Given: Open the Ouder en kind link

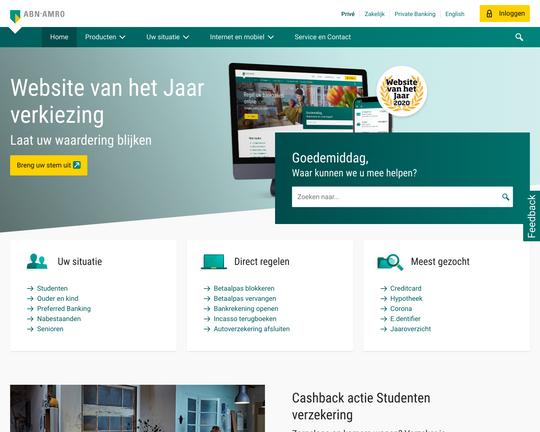Looking at the screenshot, I should tap(58, 298).
